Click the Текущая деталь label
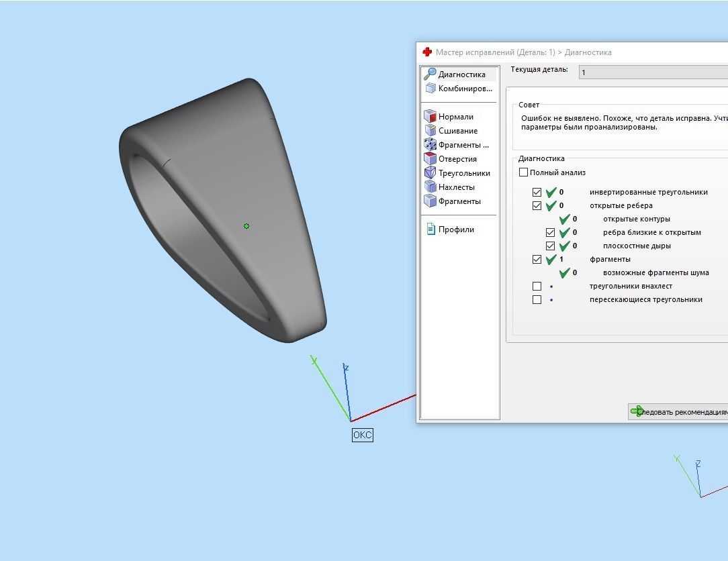This screenshot has width=728, height=561. point(539,70)
